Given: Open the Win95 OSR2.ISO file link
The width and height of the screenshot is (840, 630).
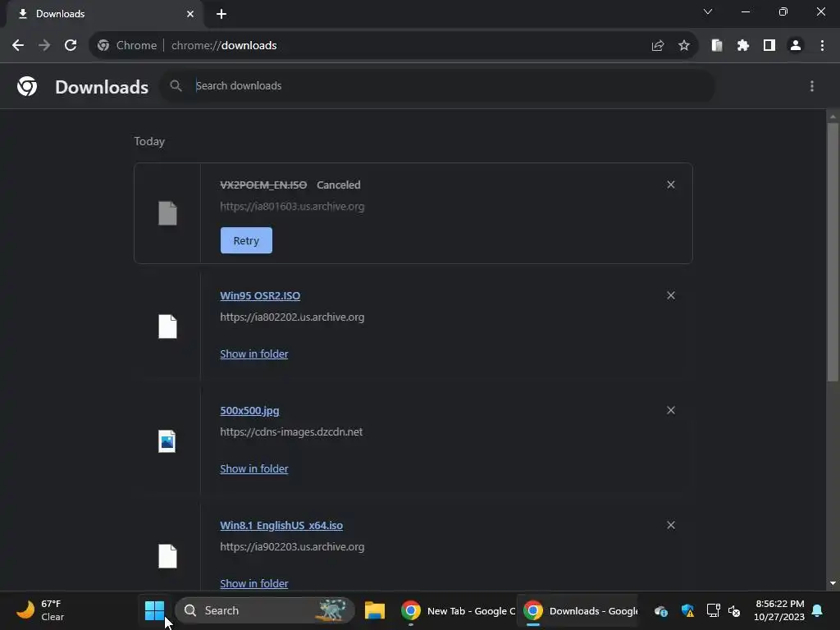Looking at the screenshot, I should pyautogui.click(x=260, y=295).
